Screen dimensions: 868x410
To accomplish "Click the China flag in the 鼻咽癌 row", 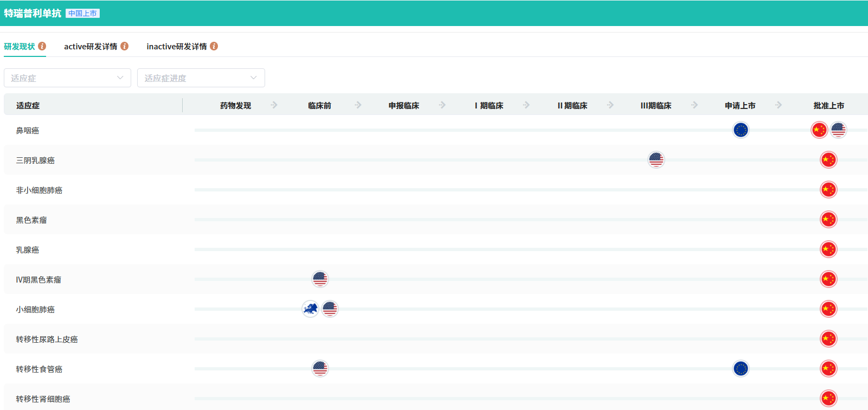I will [819, 130].
